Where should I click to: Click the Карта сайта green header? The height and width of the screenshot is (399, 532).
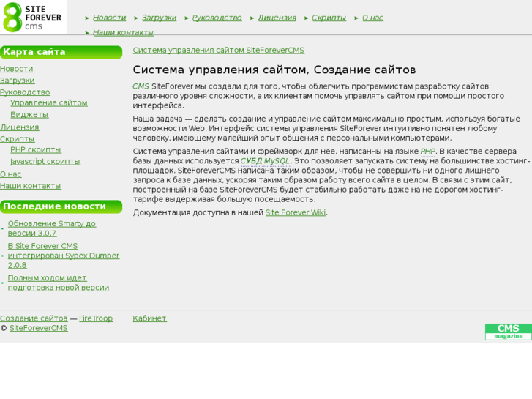(61, 52)
